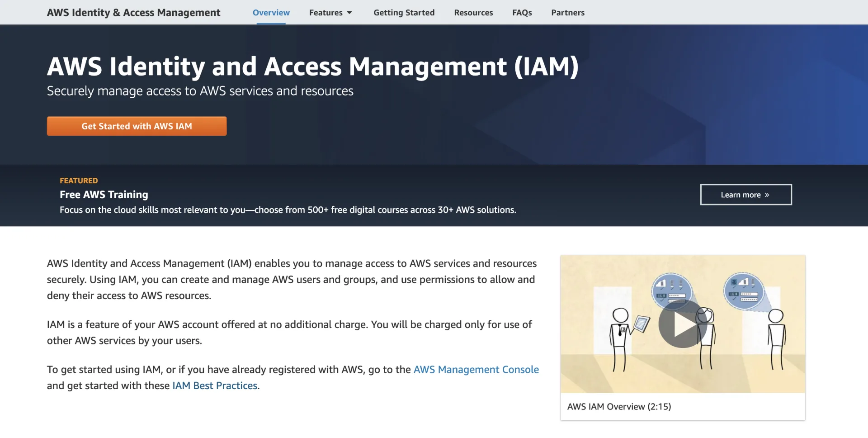Click the double-chevron icon in Learn more
The image size is (868, 438).
point(767,195)
